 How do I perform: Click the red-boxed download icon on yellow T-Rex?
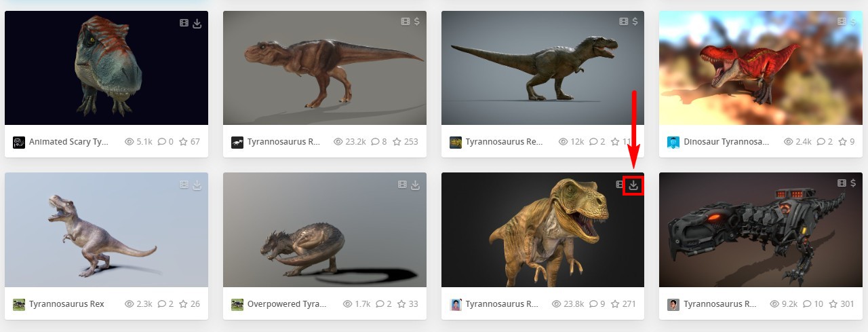coord(633,185)
